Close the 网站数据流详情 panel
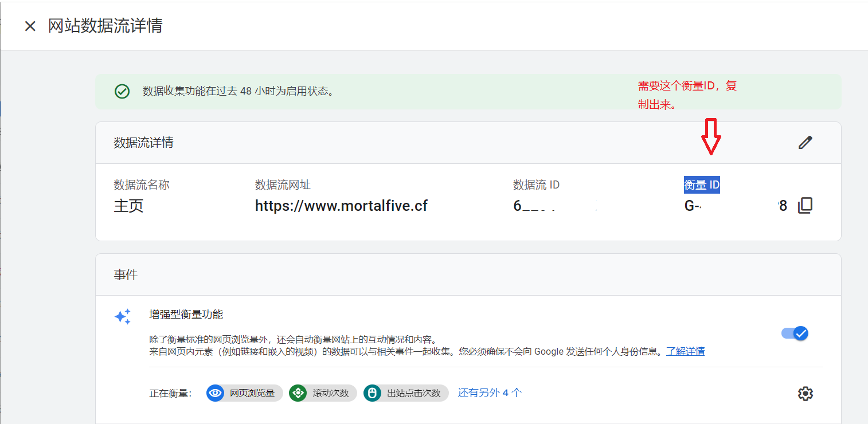 (30, 26)
